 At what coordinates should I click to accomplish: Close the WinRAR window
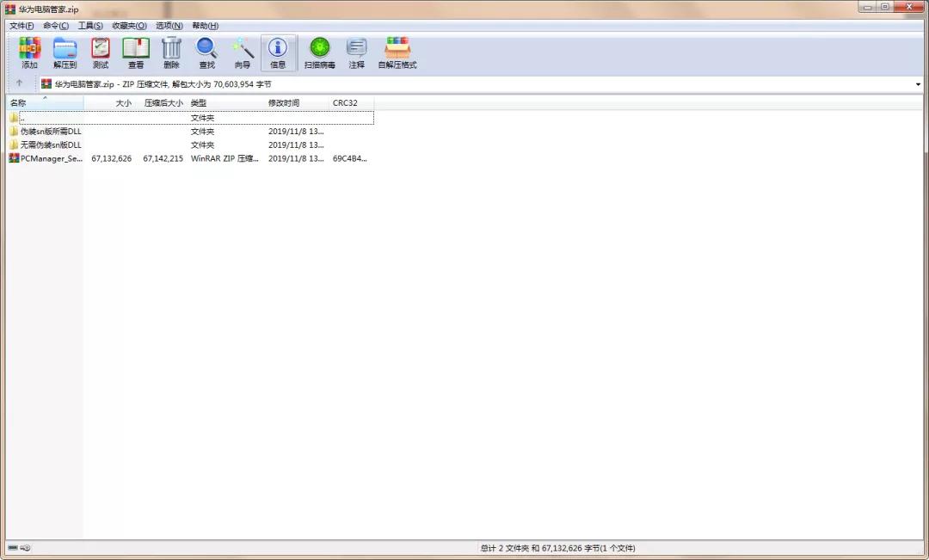click(909, 7)
